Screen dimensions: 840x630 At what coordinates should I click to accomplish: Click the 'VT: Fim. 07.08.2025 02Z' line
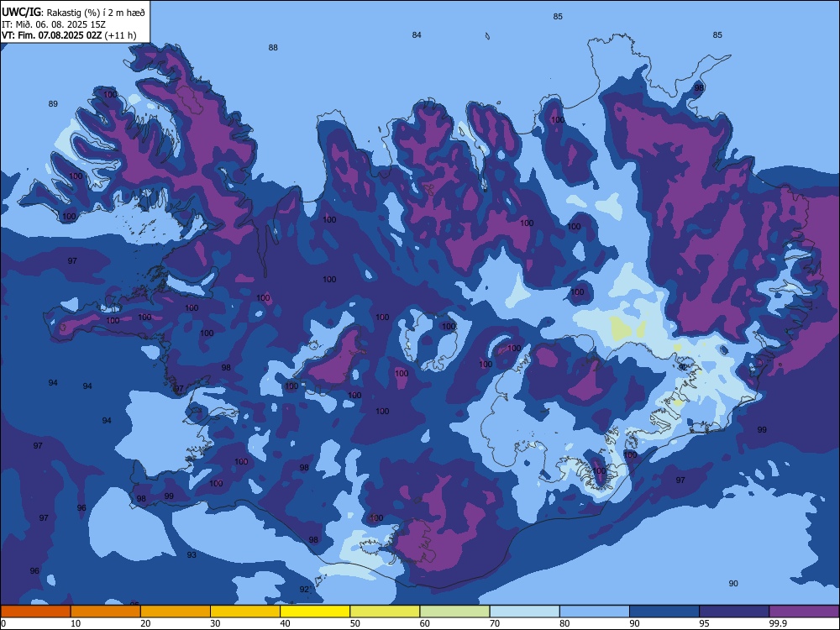tap(51, 35)
